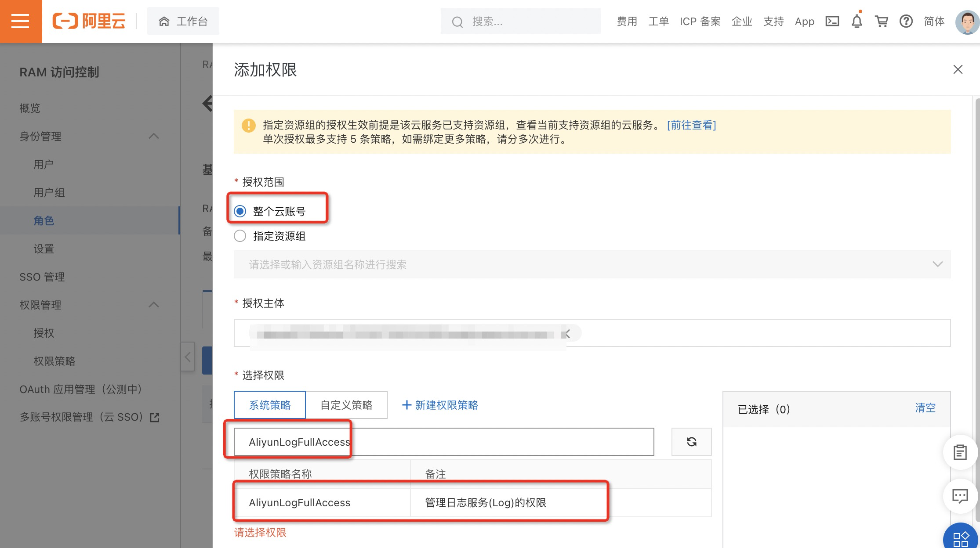Open the hamburger main menu
This screenshot has height=548, width=980.
point(20,21)
